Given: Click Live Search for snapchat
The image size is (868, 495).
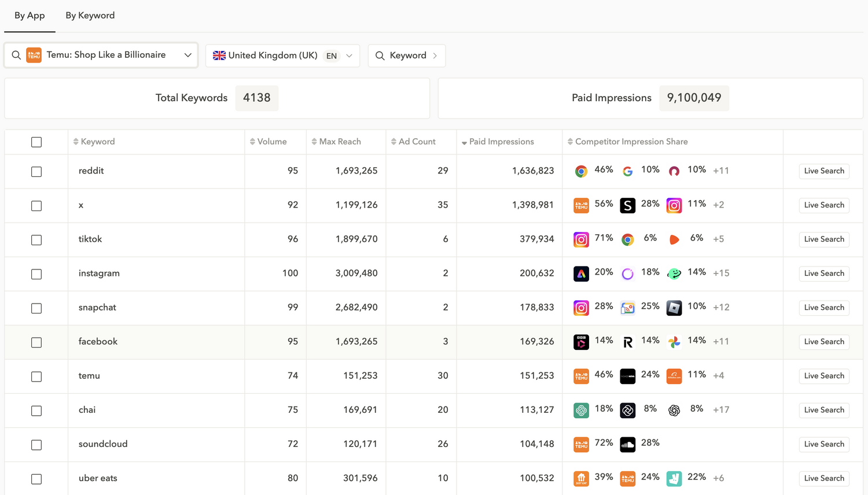Looking at the screenshot, I should [824, 308].
